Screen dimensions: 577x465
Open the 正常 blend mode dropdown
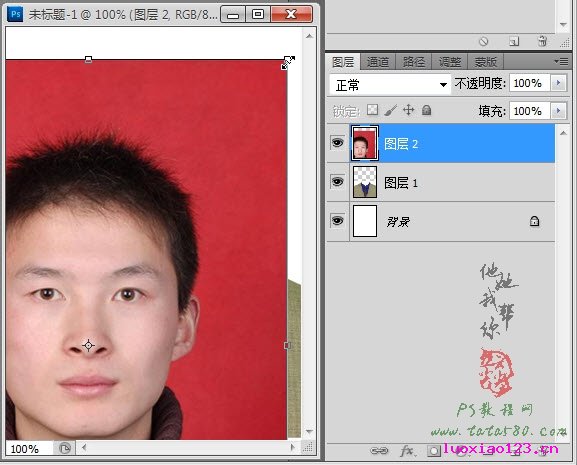(x=390, y=85)
